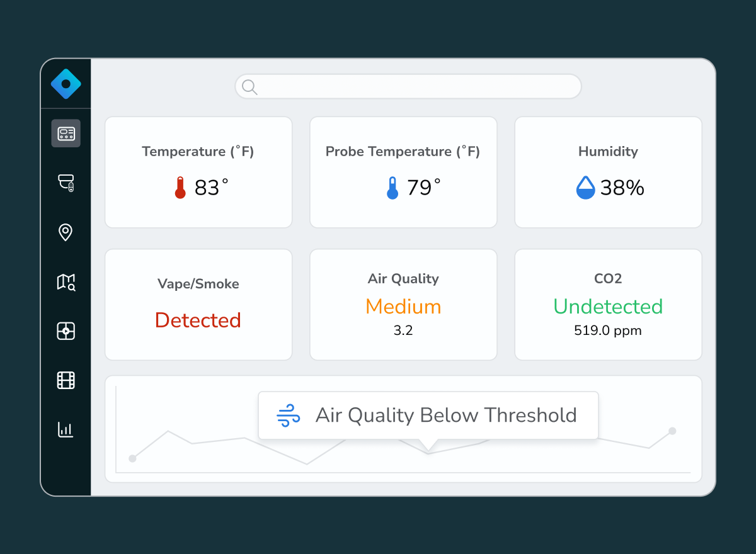Viewport: 756px width, 554px height.
Task: Select the Temperature (°F) card
Action: pyautogui.click(x=198, y=172)
